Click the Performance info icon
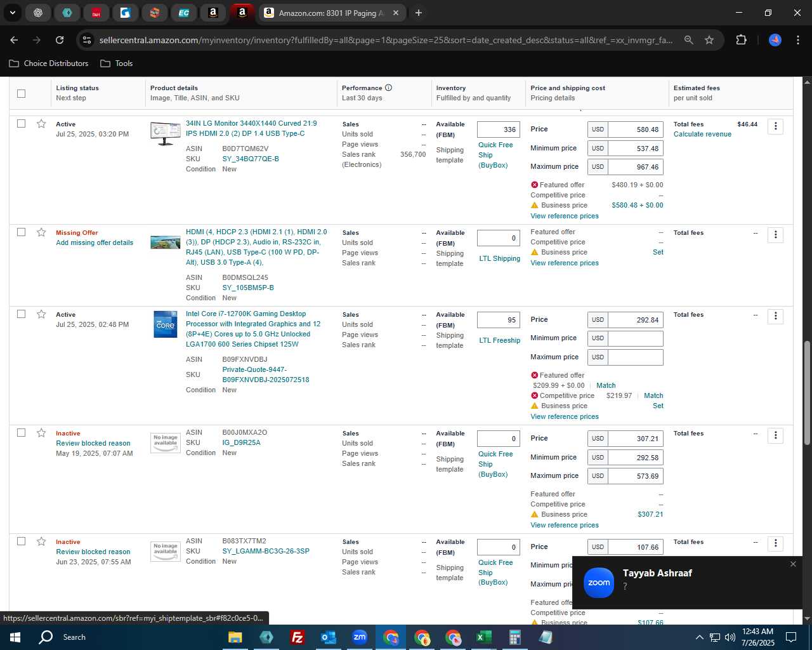The width and height of the screenshot is (812, 650). 388,88
